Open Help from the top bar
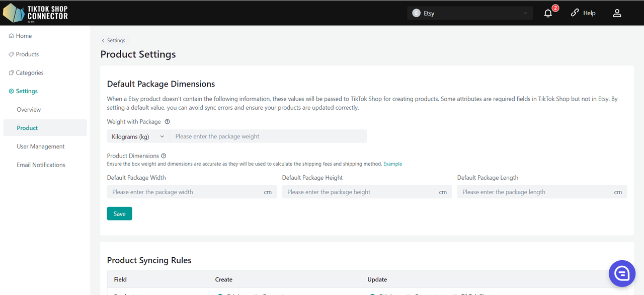Screen dimensions: 644x295 click(x=583, y=13)
